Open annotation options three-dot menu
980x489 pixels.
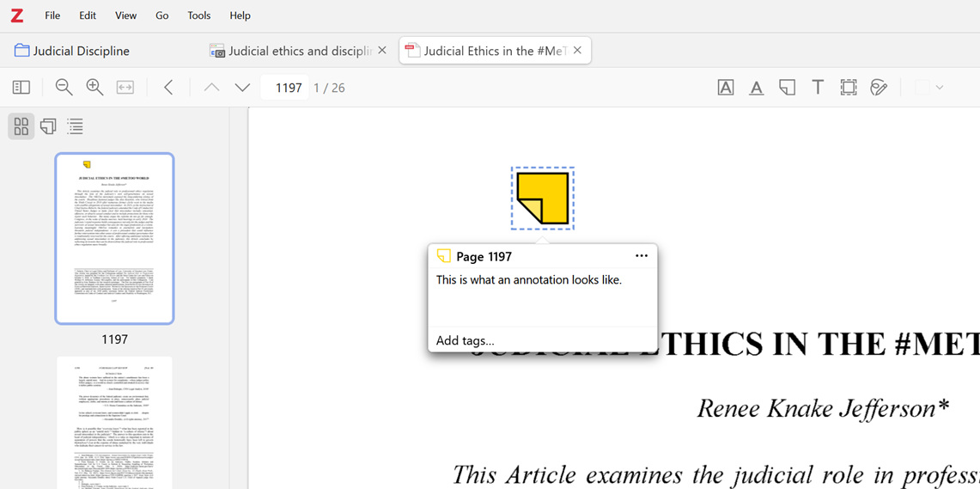[642, 256]
